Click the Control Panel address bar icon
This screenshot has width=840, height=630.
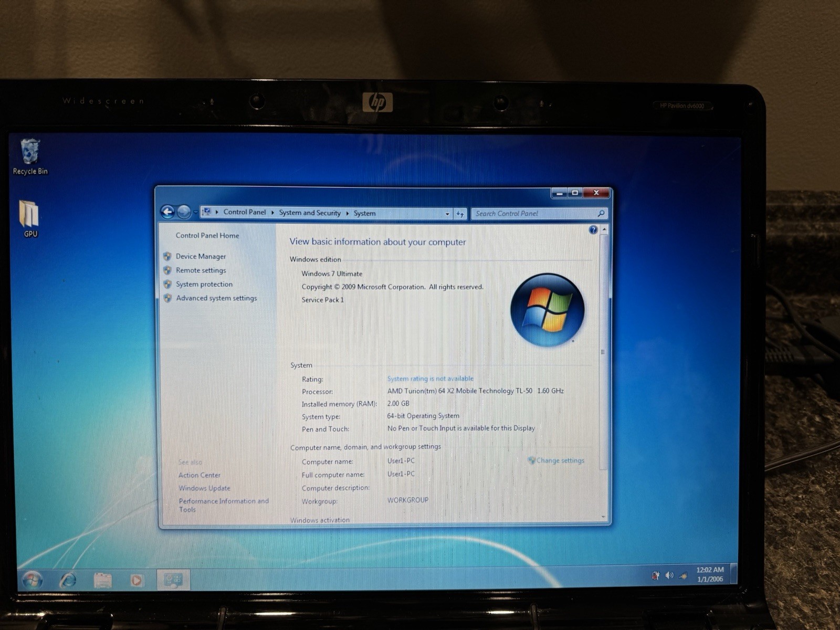click(207, 212)
